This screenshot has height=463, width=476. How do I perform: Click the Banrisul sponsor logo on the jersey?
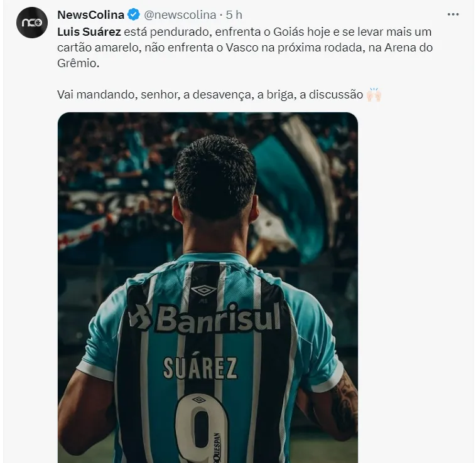tap(205, 318)
